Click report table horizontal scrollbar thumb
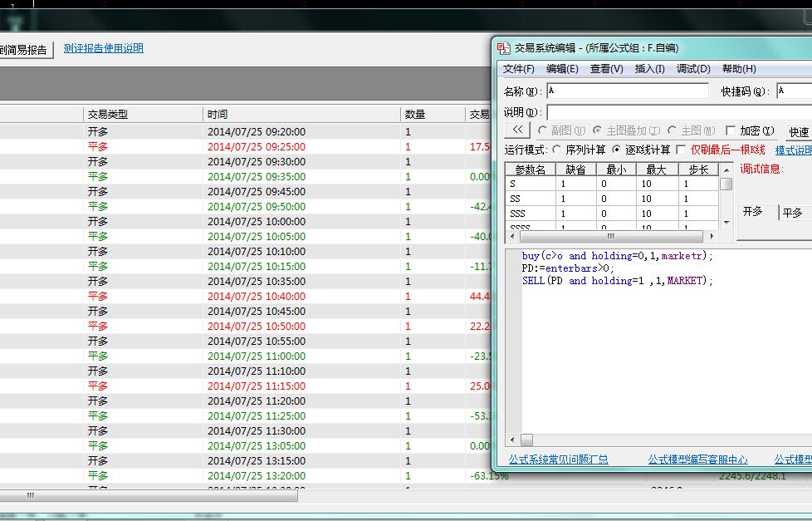The width and height of the screenshot is (812, 521). coord(149,495)
